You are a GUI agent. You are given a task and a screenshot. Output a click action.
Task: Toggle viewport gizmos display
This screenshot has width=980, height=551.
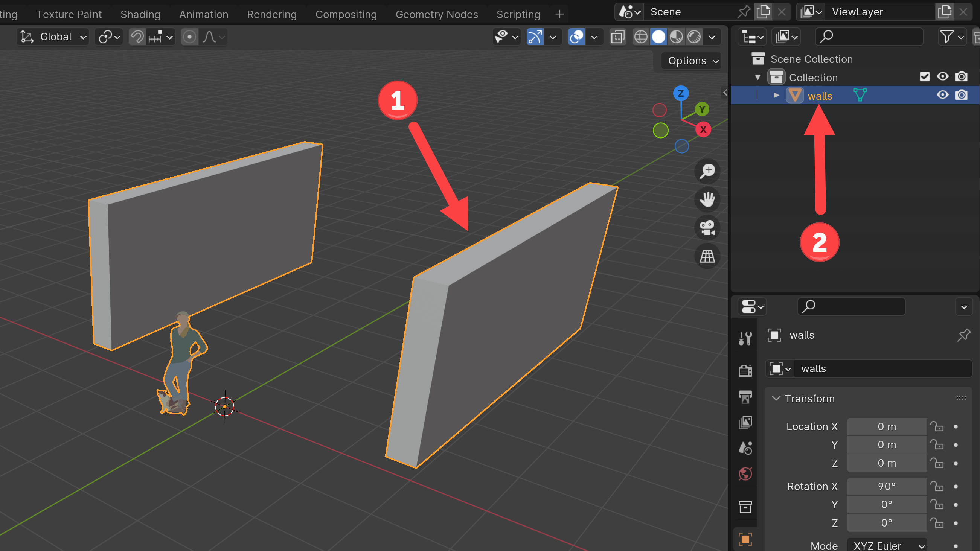pyautogui.click(x=535, y=37)
